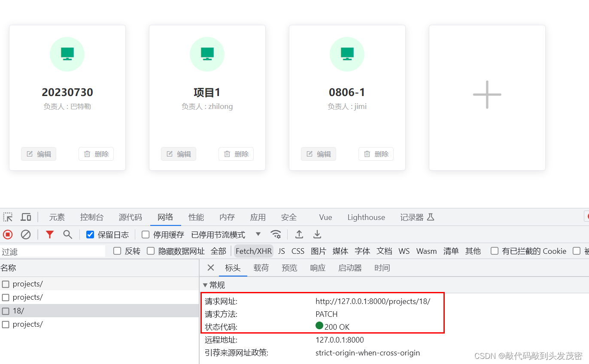Switch to the 预览 Preview tab
The width and height of the screenshot is (589, 364).
[289, 268]
